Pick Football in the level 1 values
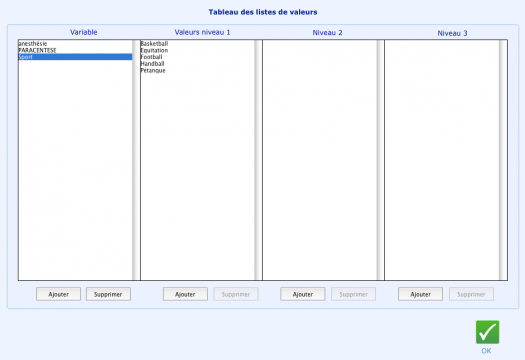 click(x=198, y=57)
